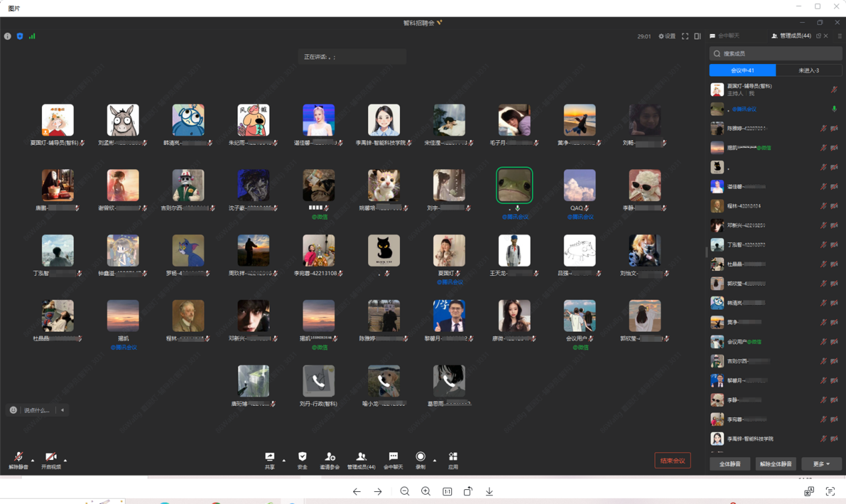
Task: Expand the arrow beside 共享
Action: point(284,460)
